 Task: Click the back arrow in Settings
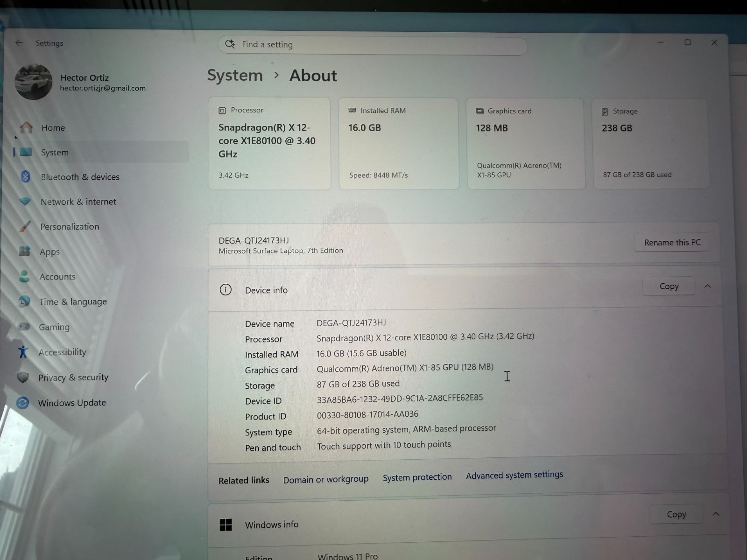(x=19, y=43)
